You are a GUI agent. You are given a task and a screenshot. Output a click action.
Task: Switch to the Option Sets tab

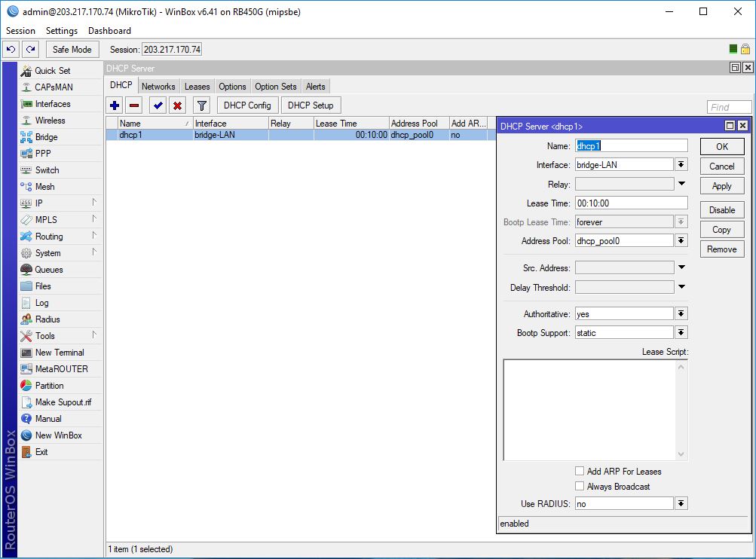click(276, 87)
